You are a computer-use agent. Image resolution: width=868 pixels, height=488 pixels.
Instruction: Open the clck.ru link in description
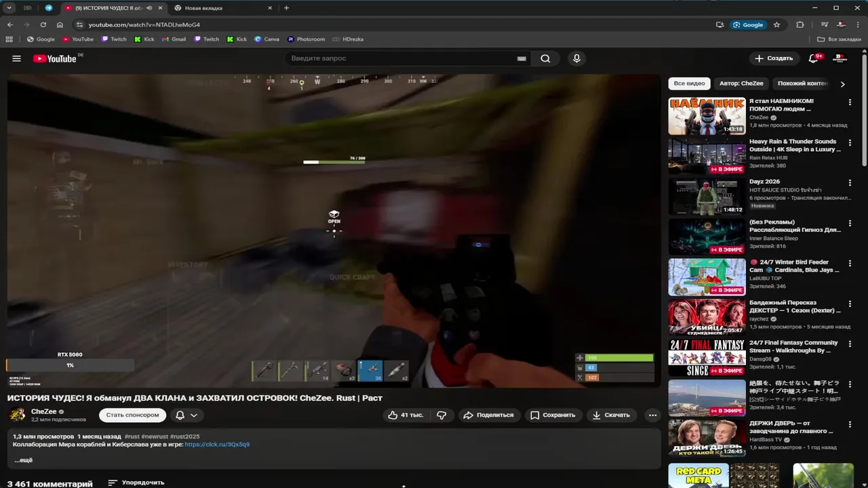tap(217, 445)
